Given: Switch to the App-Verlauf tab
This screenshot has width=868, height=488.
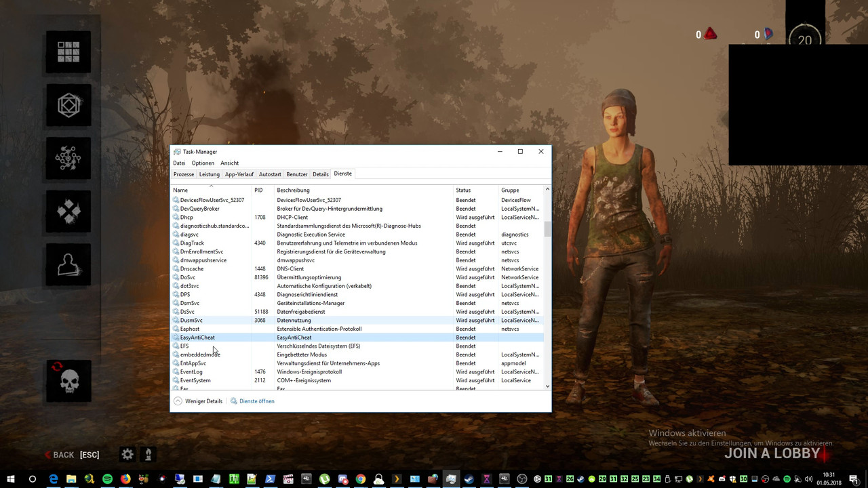Looking at the screenshot, I should [239, 174].
